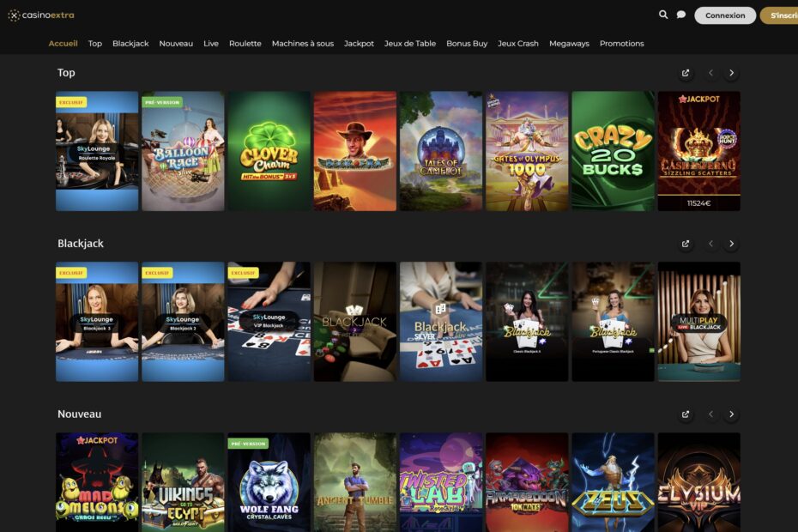Open Portuguese Classic Blackjack table
The width and height of the screenshot is (798, 532).
[613, 322]
